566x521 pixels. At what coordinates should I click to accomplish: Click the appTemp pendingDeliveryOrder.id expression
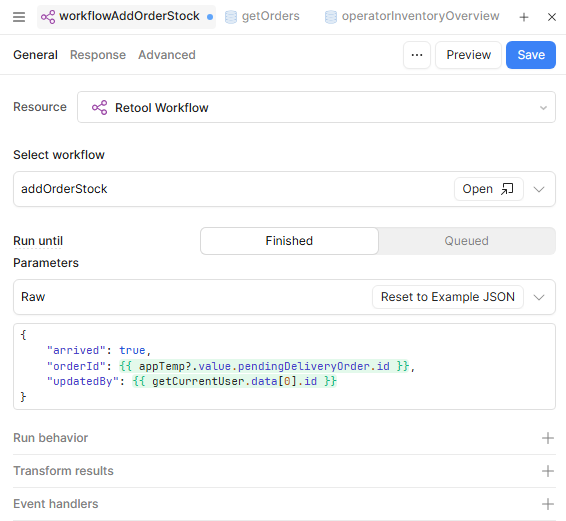pos(264,366)
